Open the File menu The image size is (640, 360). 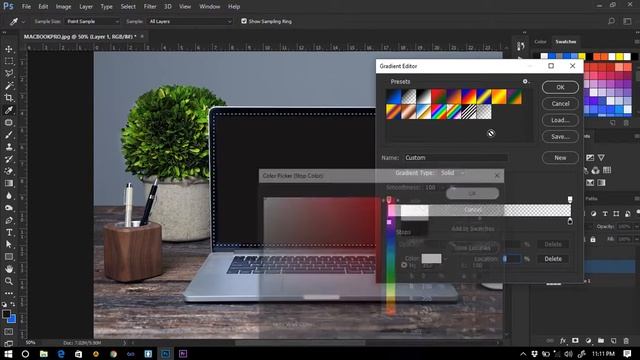click(26, 7)
